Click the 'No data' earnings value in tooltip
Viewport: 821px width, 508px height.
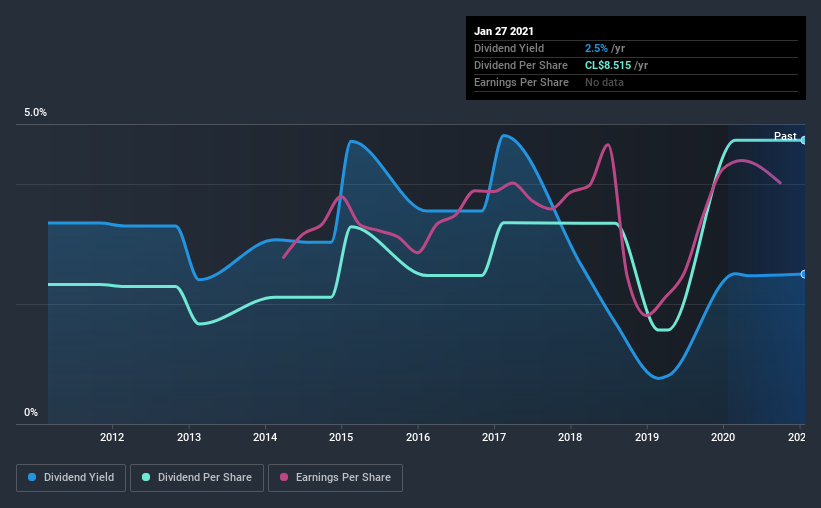pyautogui.click(x=604, y=82)
